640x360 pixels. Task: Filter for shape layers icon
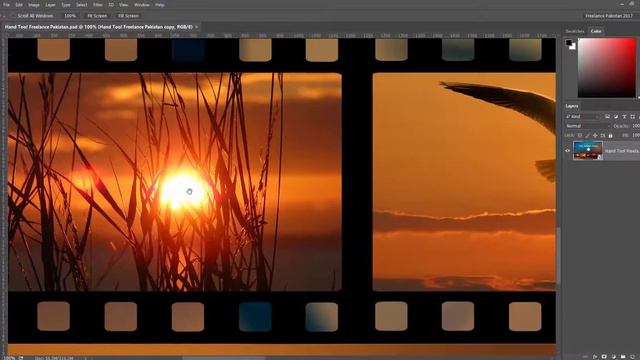[633, 117]
